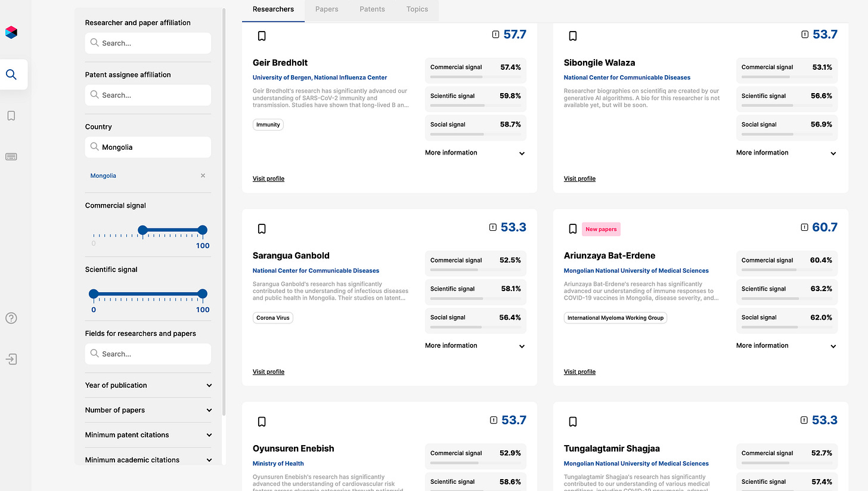Click Ariunzaya Bat-Erdene Social signal 62.0% row
The width and height of the screenshot is (868, 491).
pyautogui.click(x=787, y=320)
